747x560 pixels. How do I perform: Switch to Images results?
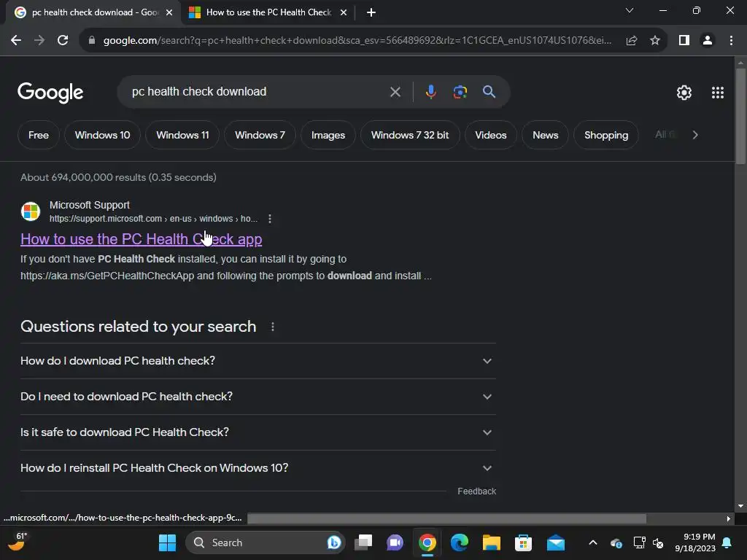[328, 135]
